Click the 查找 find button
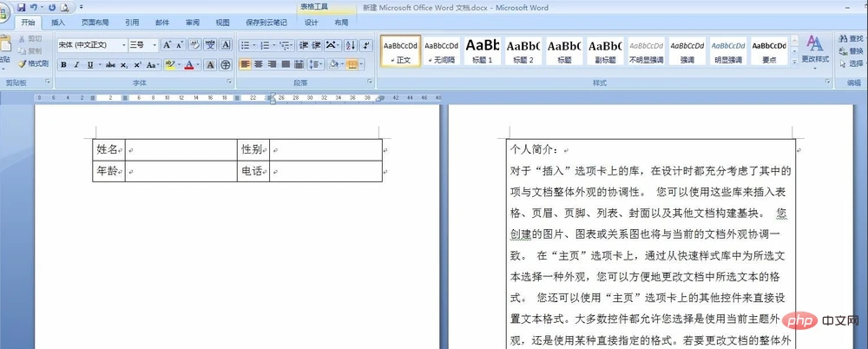Viewport: 868px width, 349px height. click(852, 39)
